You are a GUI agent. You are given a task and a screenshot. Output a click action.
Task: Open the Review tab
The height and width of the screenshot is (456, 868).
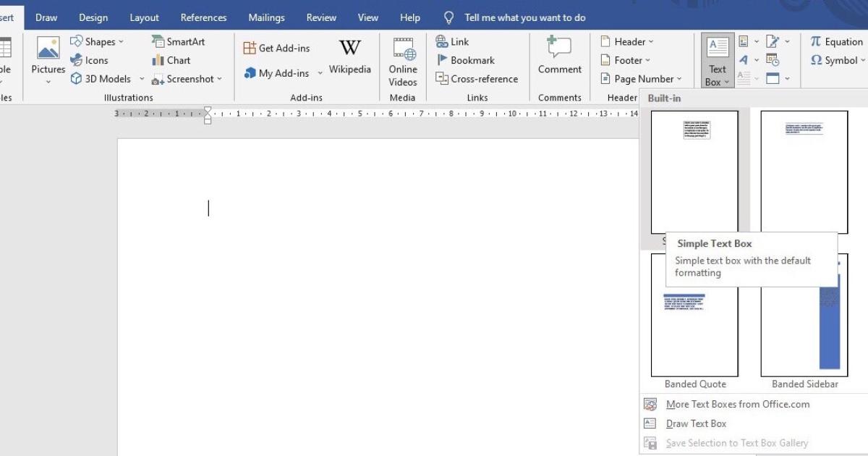[320, 17]
